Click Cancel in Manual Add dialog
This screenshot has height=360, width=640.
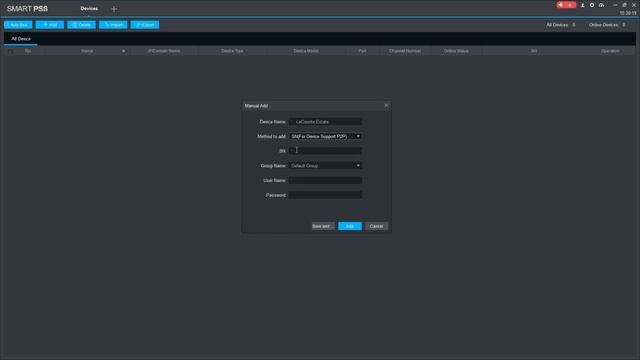[376, 226]
